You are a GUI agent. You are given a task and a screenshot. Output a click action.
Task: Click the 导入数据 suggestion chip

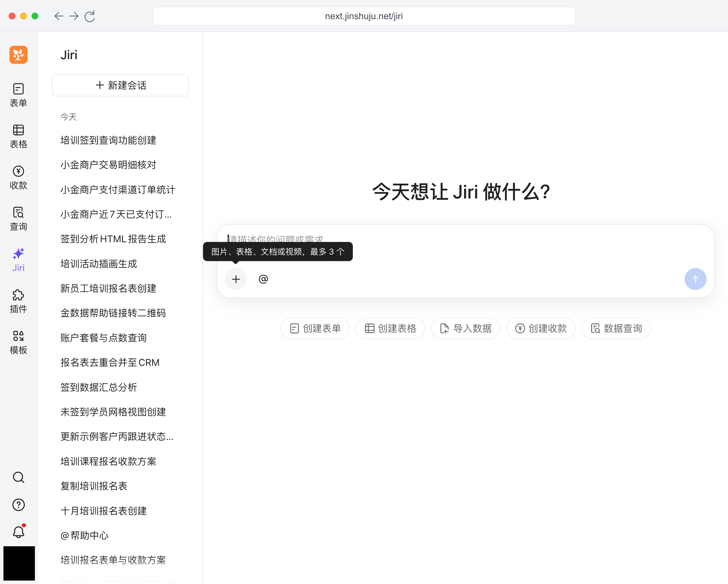(466, 328)
